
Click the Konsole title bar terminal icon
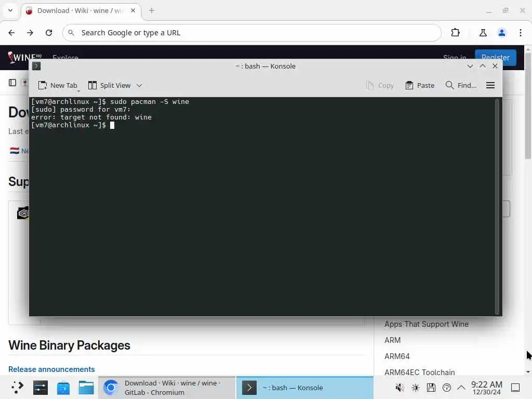(x=36, y=66)
